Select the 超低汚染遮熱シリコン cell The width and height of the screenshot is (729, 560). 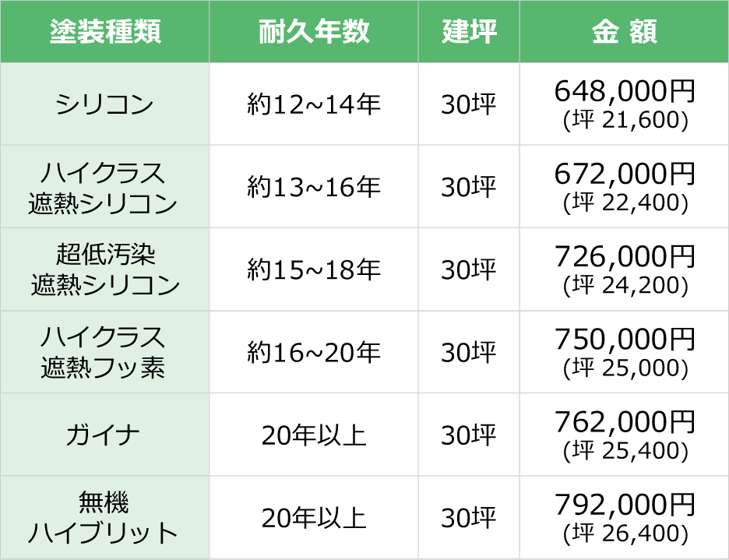[105, 269]
